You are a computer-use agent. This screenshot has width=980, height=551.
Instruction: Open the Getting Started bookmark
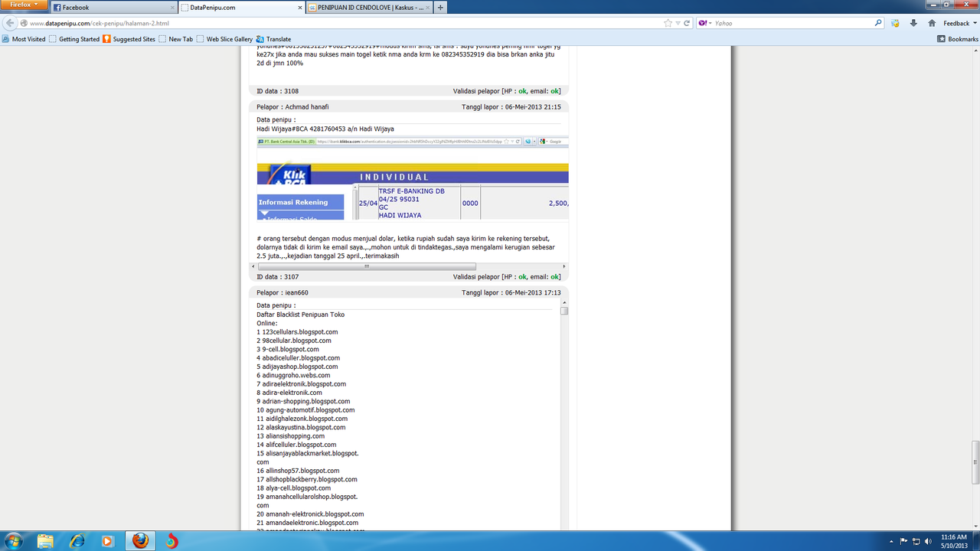point(74,39)
